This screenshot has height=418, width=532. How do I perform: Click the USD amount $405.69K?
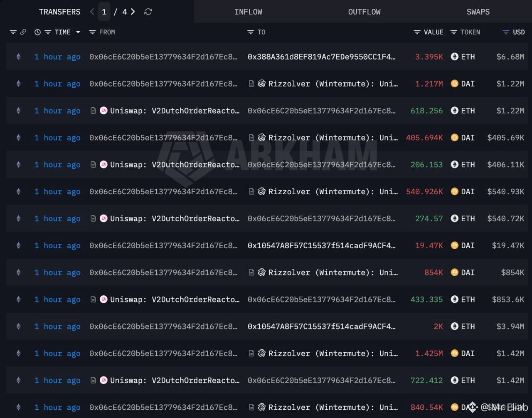[x=506, y=138]
